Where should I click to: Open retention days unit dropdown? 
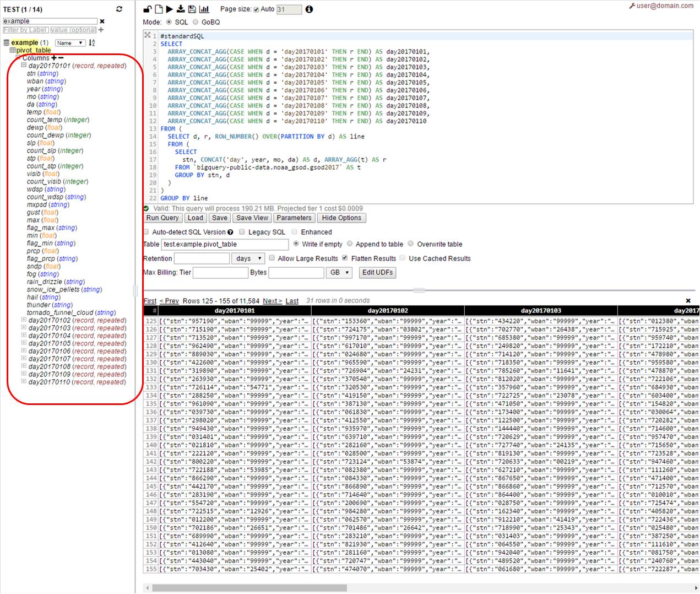coord(248,258)
